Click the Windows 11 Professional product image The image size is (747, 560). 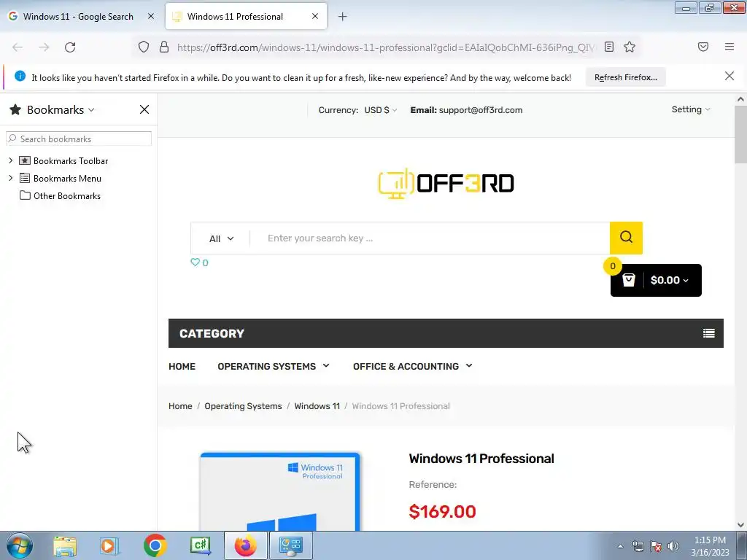pyautogui.click(x=280, y=491)
